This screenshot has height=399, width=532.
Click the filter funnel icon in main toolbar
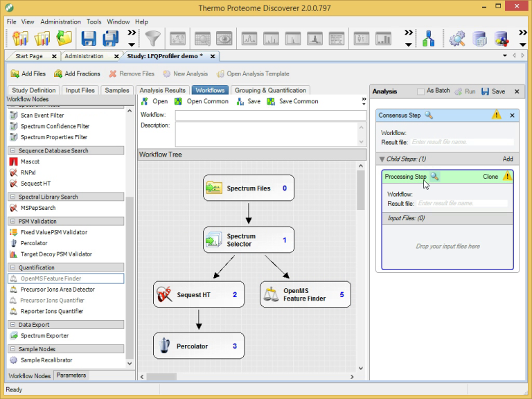[152, 38]
